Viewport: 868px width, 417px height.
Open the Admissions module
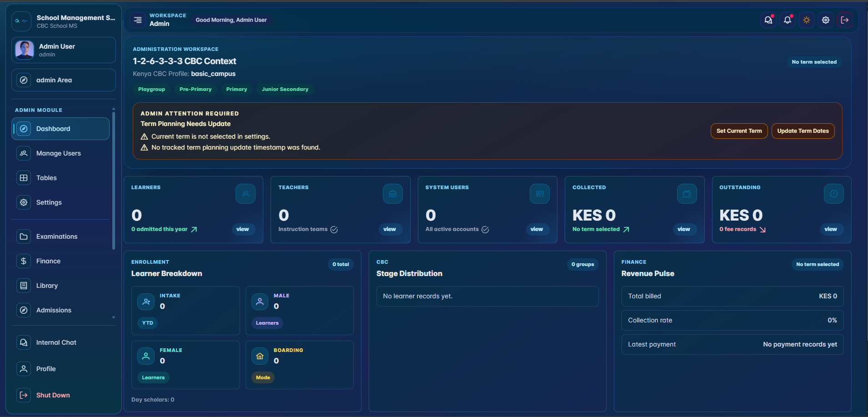pyautogui.click(x=60, y=310)
